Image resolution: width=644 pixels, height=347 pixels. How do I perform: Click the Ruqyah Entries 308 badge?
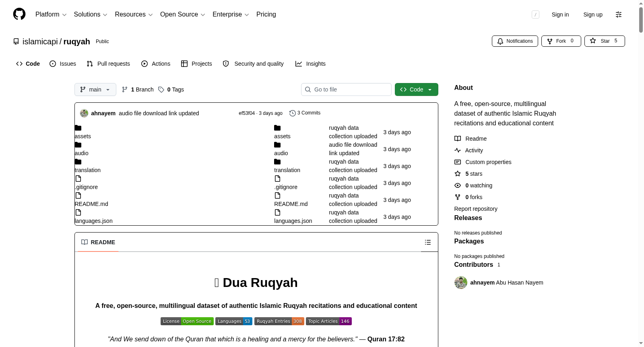click(279, 321)
